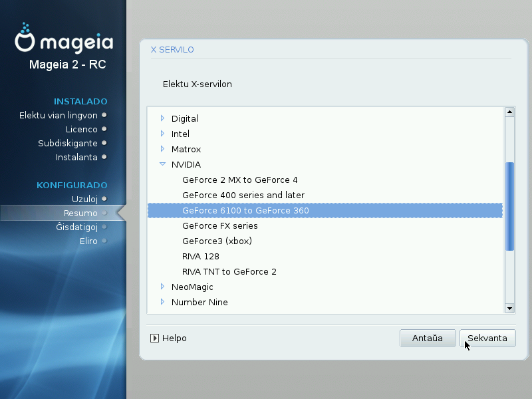Click the Resumo step
Screen dimensions: 532x399
80,213
